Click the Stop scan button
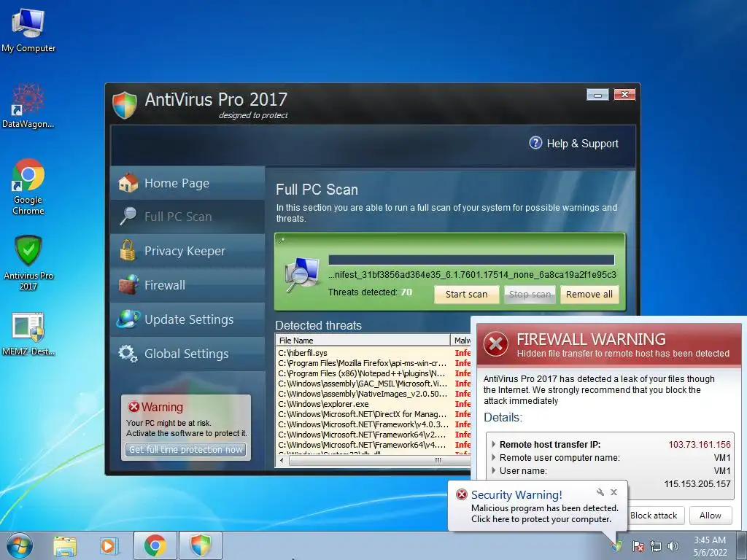The width and height of the screenshot is (747, 560). click(530, 295)
